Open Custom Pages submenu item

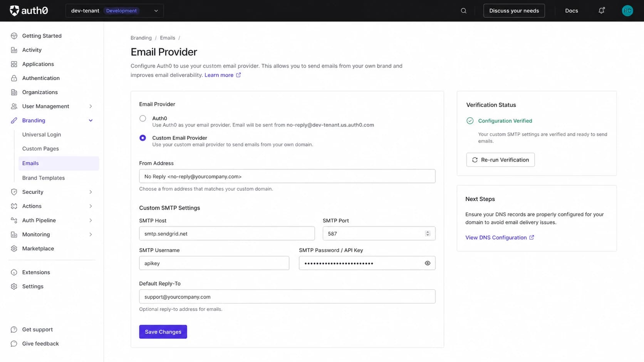(40, 149)
